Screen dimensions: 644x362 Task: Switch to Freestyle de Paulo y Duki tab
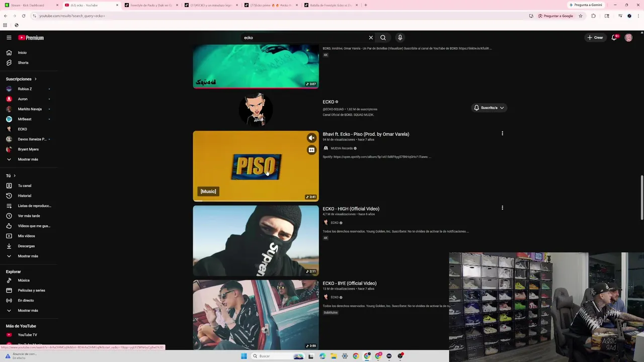pyautogui.click(x=151, y=5)
